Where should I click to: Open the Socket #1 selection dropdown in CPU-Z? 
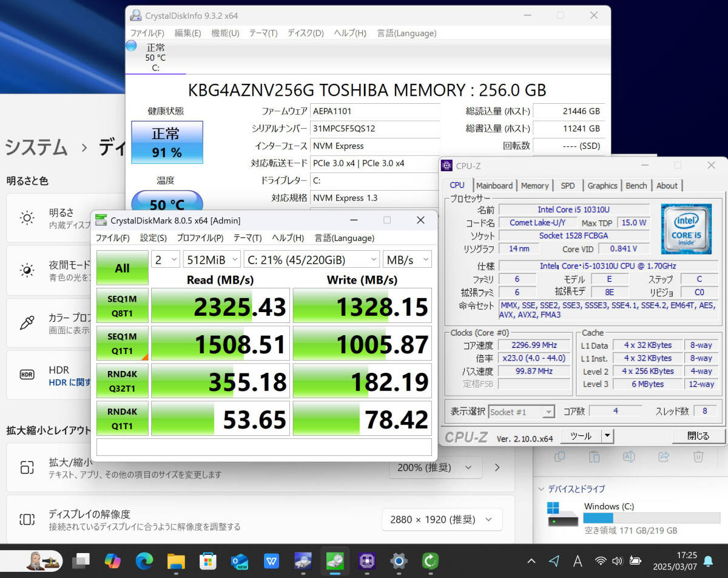pyautogui.click(x=522, y=412)
